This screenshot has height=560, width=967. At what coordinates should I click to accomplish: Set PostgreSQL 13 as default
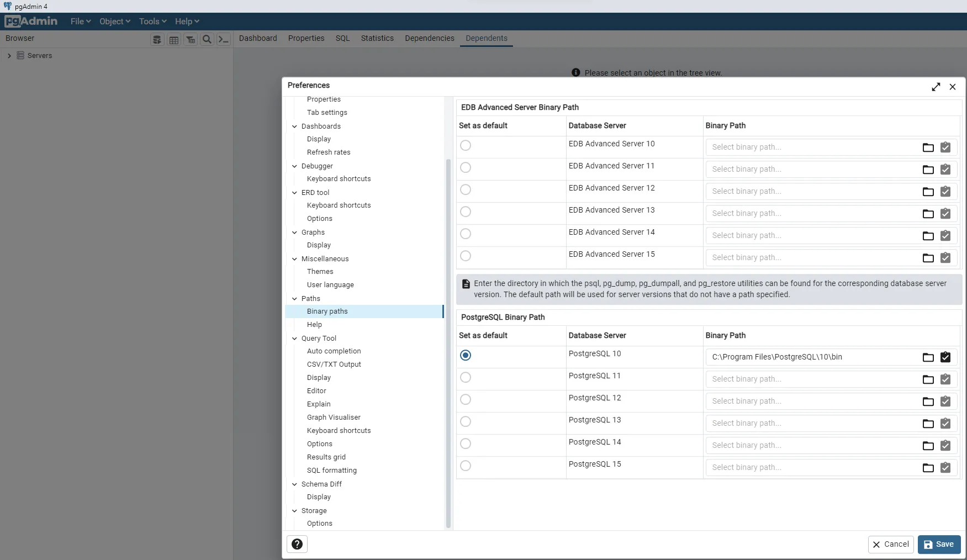(x=466, y=421)
